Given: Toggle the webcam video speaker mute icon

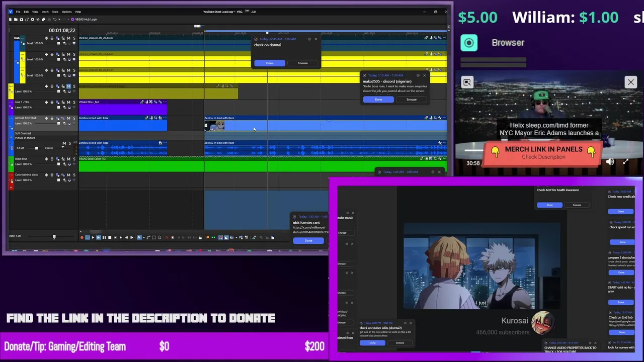Looking at the screenshot, I should point(610,162).
